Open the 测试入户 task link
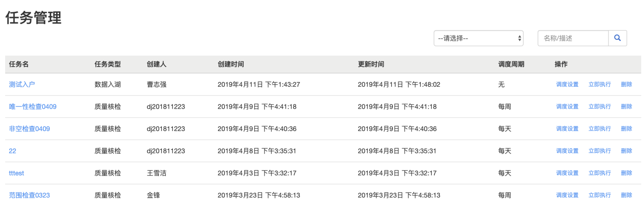Viewport: 644px width, 206px height. [x=22, y=85]
